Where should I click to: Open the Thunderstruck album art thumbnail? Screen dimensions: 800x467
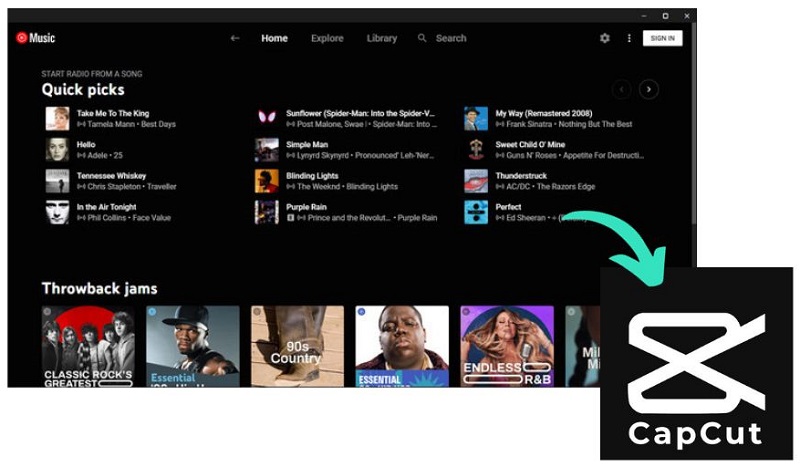pos(476,181)
